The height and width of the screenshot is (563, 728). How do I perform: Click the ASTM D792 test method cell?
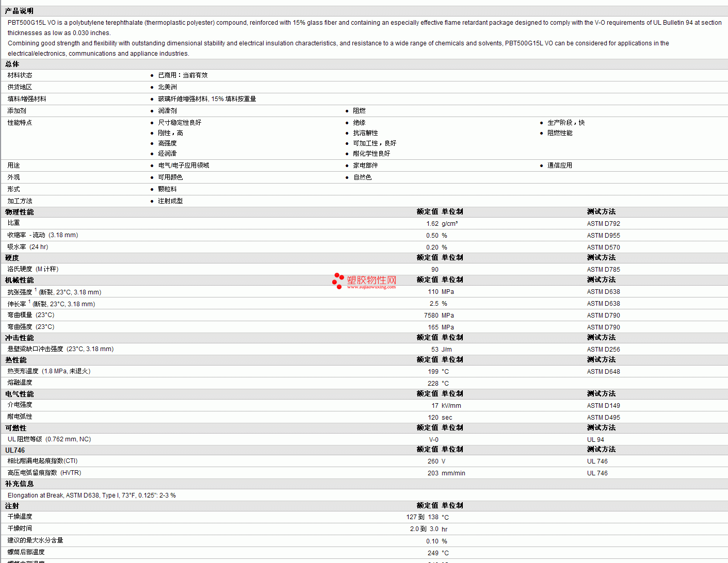click(603, 224)
